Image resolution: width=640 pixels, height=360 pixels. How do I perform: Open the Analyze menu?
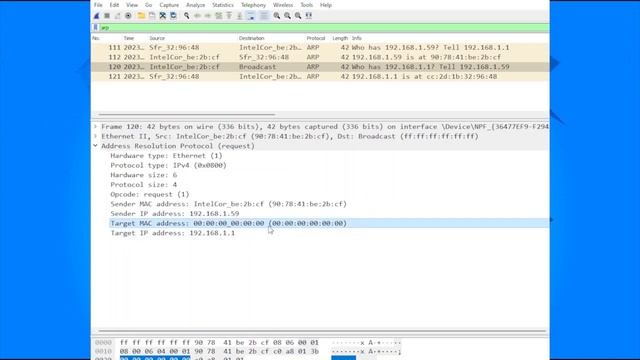point(195,5)
